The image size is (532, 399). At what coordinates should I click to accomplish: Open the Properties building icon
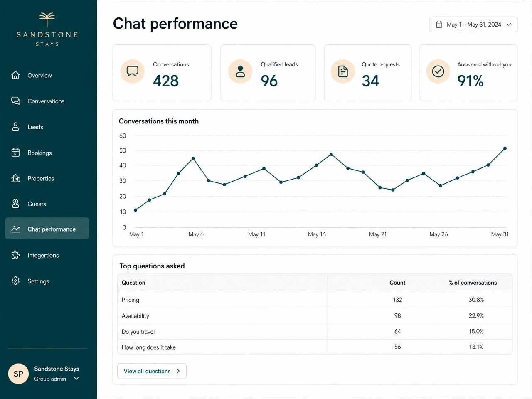pyautogui.click(x=15, y=178)
